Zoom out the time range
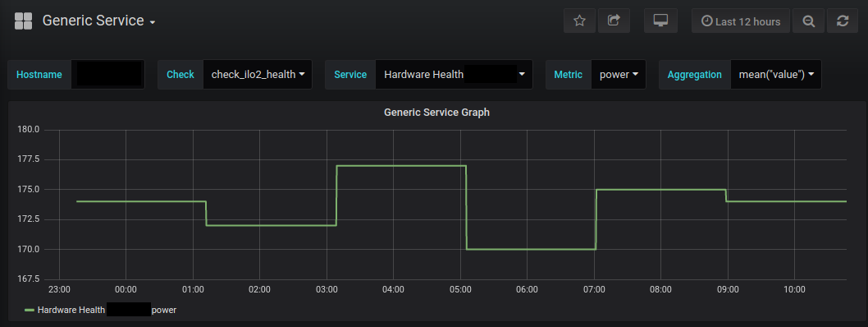The image size is (868, 327). click(x=809, y=21)
